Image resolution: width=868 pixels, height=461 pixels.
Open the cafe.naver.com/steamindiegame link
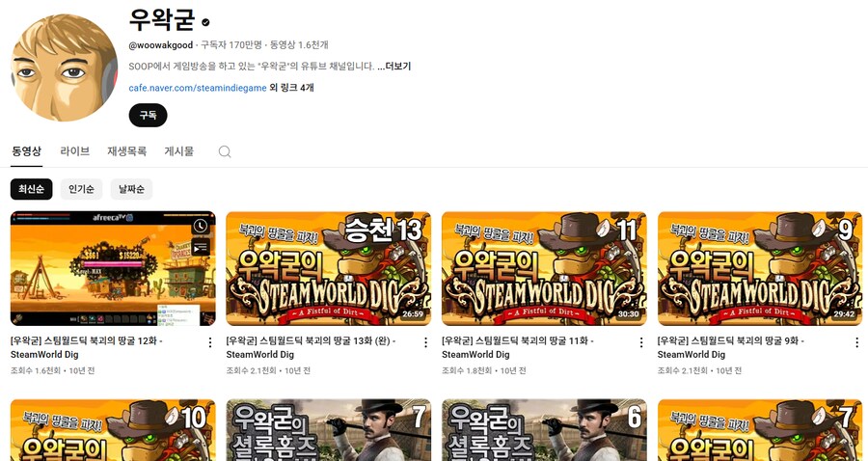point(198,88)
